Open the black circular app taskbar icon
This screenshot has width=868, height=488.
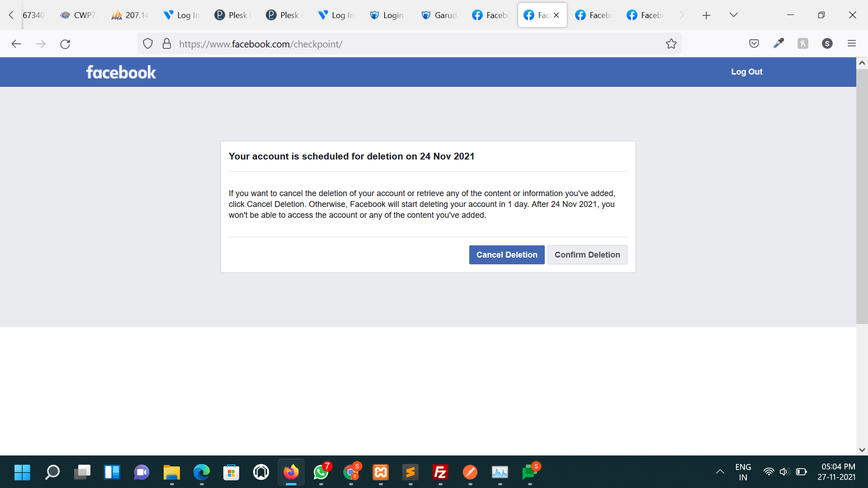261,473
